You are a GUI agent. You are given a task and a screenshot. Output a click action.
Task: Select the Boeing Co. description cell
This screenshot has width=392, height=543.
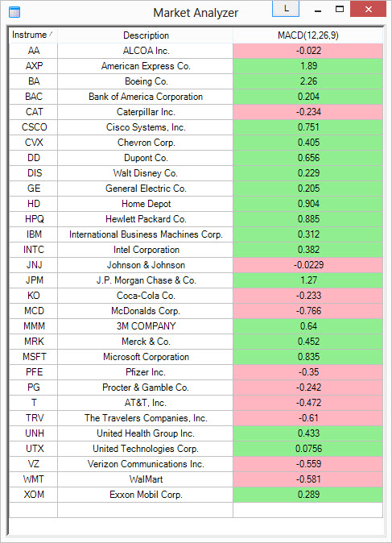(x=146, y=81)
